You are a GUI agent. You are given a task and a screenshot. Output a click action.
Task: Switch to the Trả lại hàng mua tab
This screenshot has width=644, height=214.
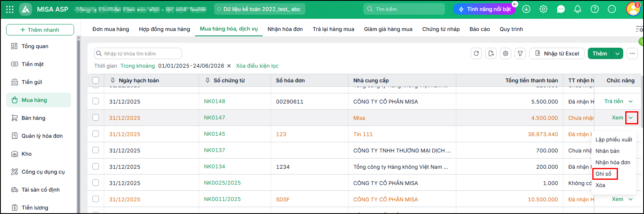(333, 29)
